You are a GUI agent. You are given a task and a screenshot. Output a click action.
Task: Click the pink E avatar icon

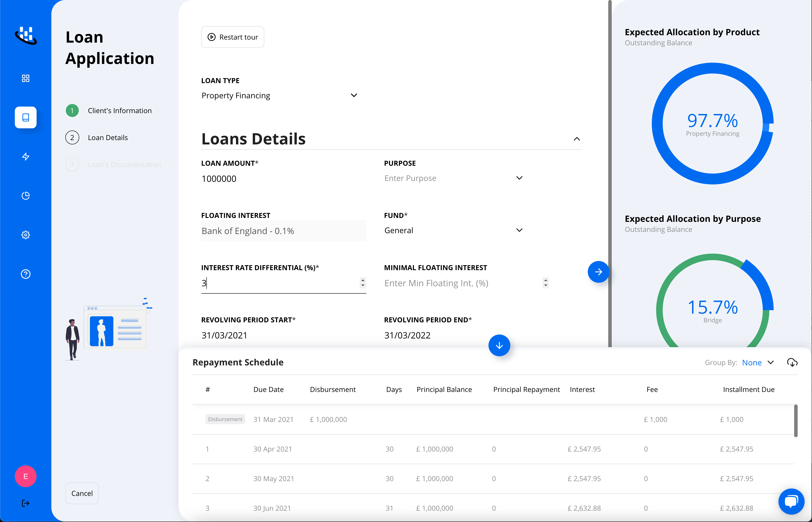click(x=25, y=476)
